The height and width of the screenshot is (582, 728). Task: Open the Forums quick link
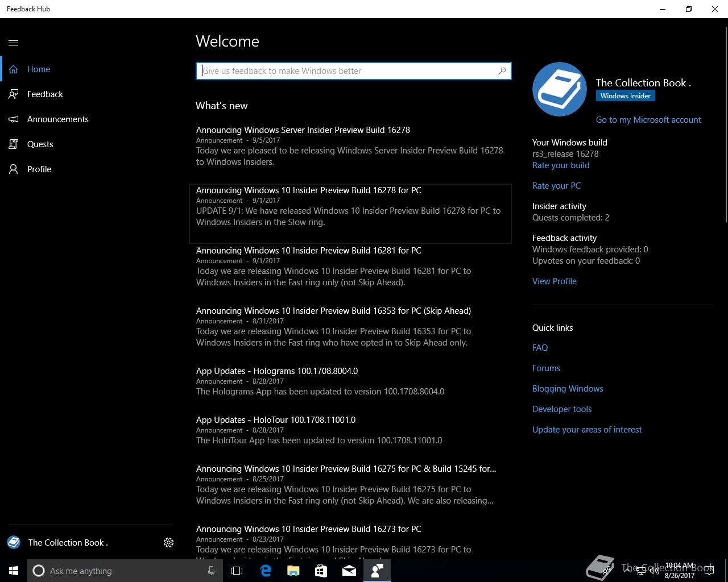[x=546, y=368]
